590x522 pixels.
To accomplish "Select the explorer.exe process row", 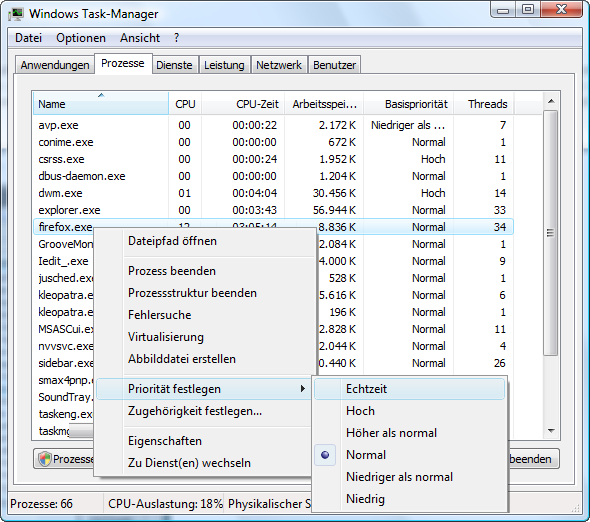I will click(x=273, y=210).
